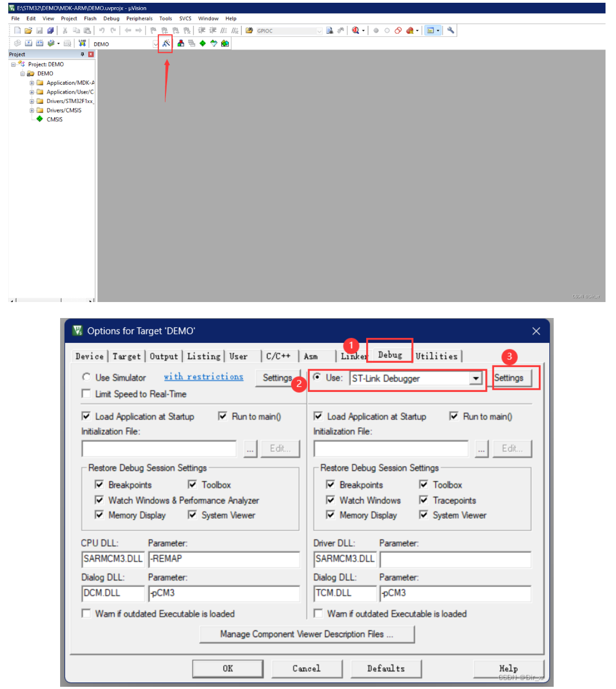
Task: Toggle left Load Application at Startup checkbox
Action: pyautogui.click(x=86, y=416)
